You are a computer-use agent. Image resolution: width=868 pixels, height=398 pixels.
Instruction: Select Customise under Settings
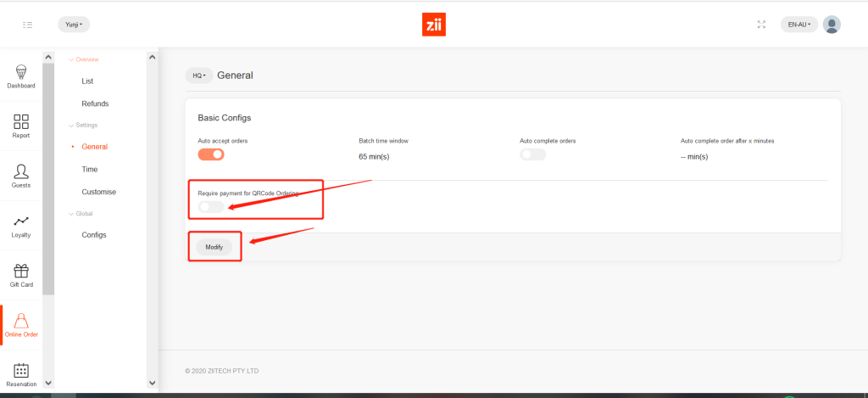click(98, 192)
